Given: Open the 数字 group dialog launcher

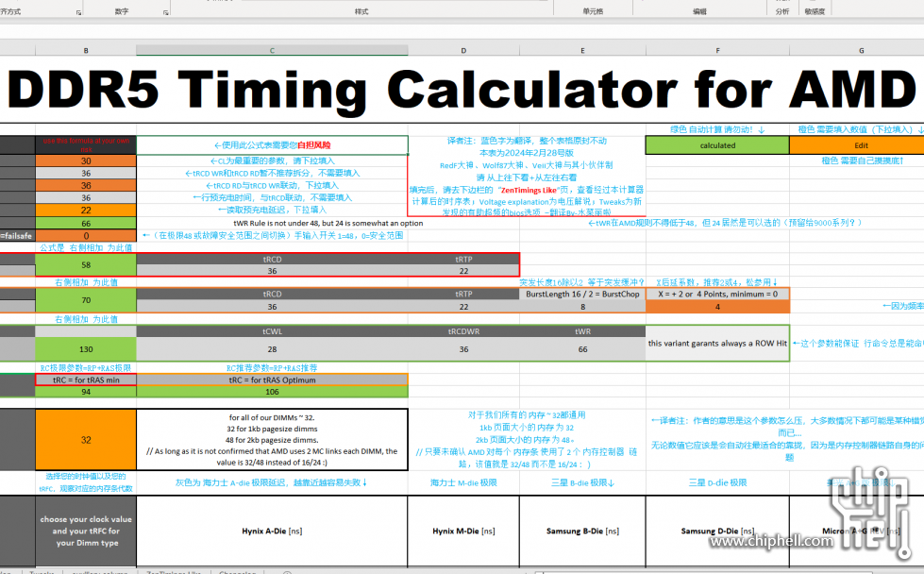Looking at the screenshot, I should [165, 12].
